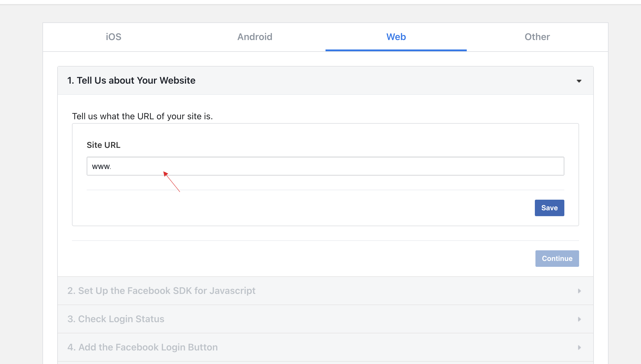Switch to the iOS tab
Viewport: 641px width, 364px height.
click(x=114, y=37)
